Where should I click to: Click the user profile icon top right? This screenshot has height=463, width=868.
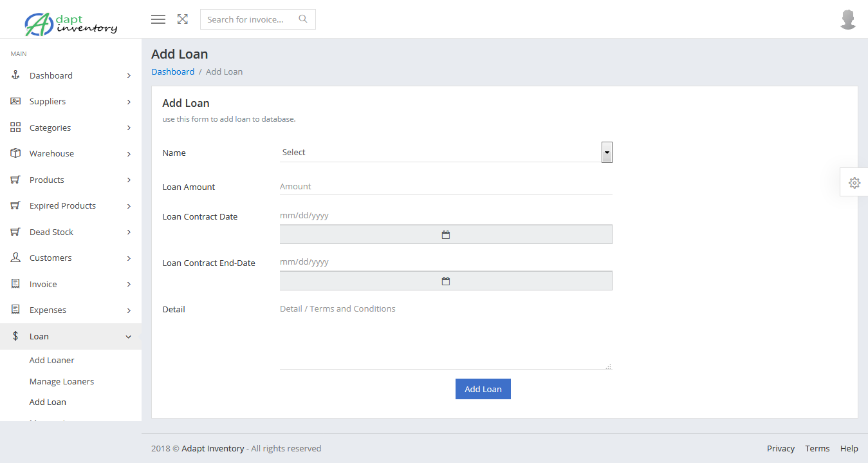848,19
